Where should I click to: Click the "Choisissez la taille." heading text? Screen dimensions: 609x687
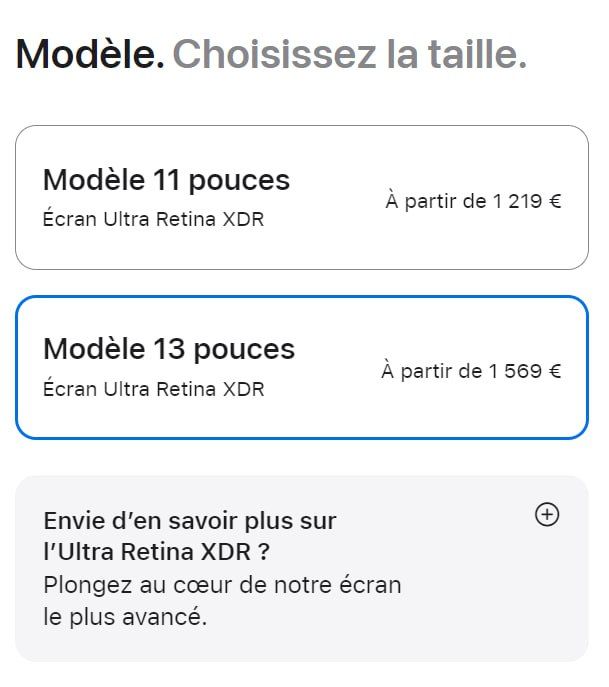pos(349,54)
